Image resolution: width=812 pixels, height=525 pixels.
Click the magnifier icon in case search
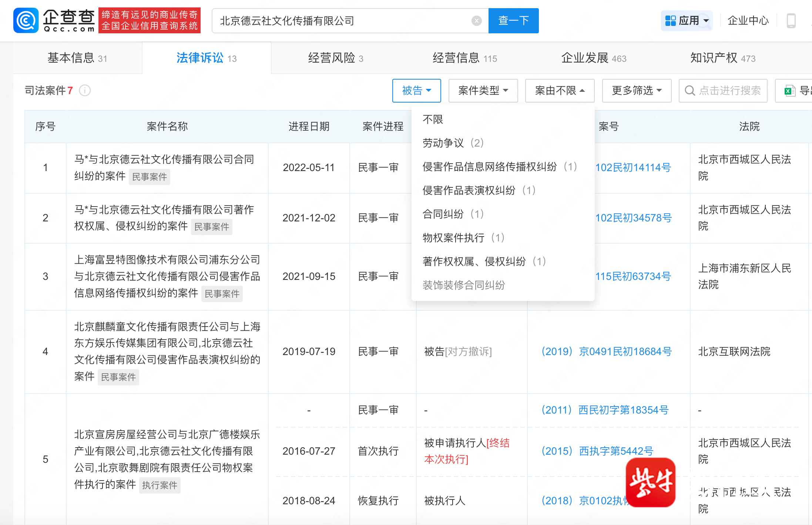point(689,91)
